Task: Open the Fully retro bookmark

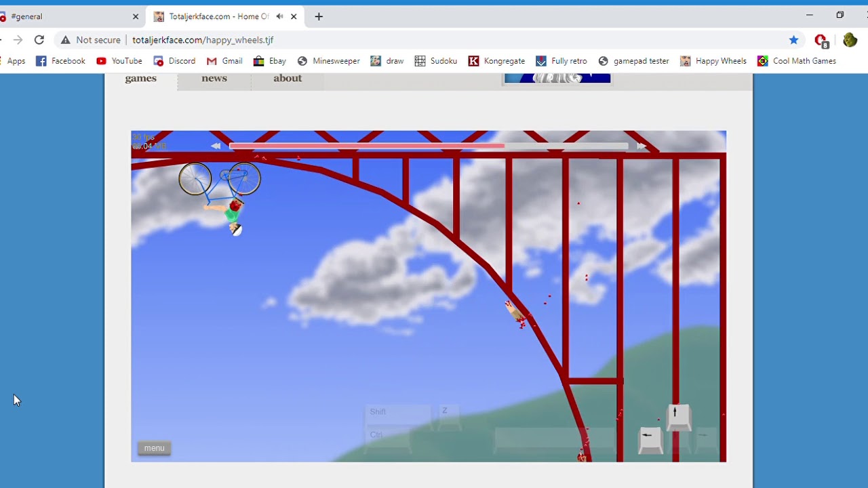Action: (x=561, y=61)
